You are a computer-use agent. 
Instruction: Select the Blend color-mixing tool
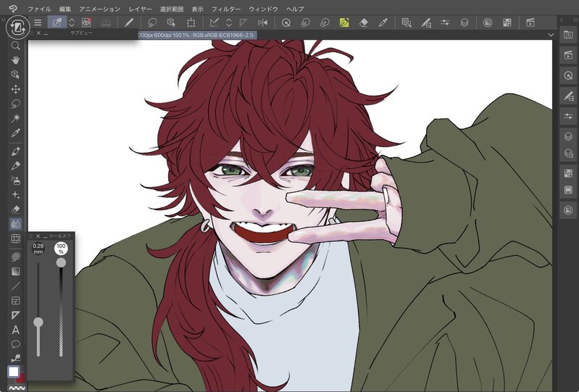point(15,224)
